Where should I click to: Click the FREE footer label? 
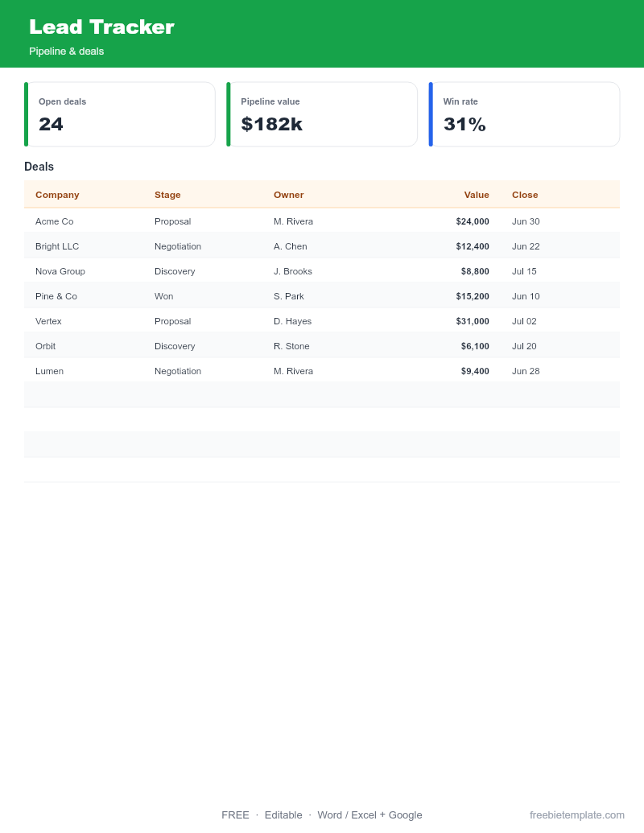coord(235,815)
